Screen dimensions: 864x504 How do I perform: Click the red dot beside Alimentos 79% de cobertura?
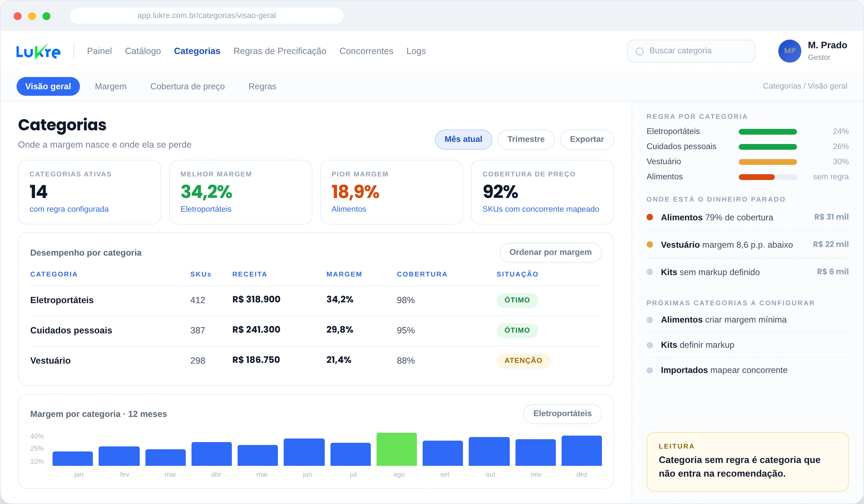click(x=650, y=217)
